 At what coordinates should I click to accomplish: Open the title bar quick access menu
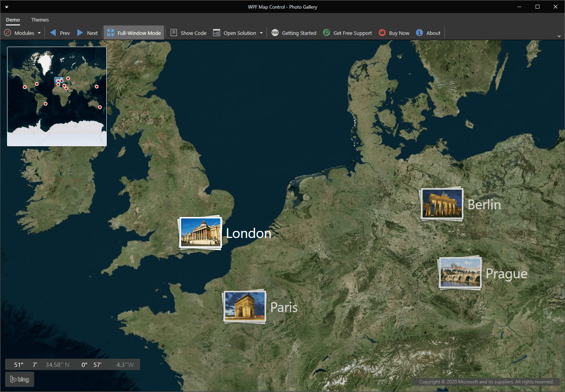(x=7, y=7)
